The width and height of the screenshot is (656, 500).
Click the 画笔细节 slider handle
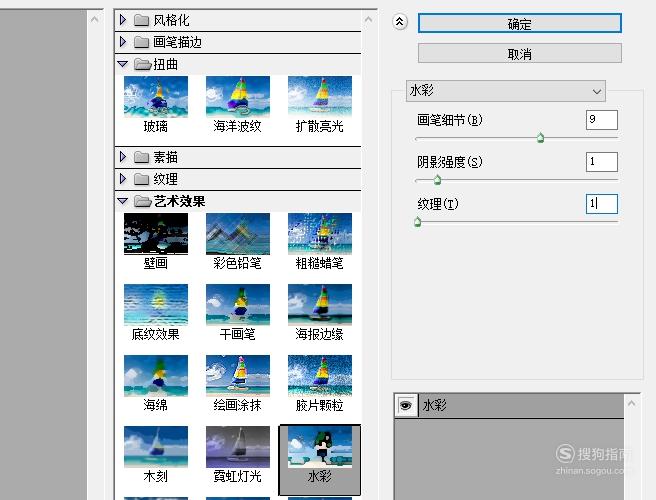tap(540, 138)
